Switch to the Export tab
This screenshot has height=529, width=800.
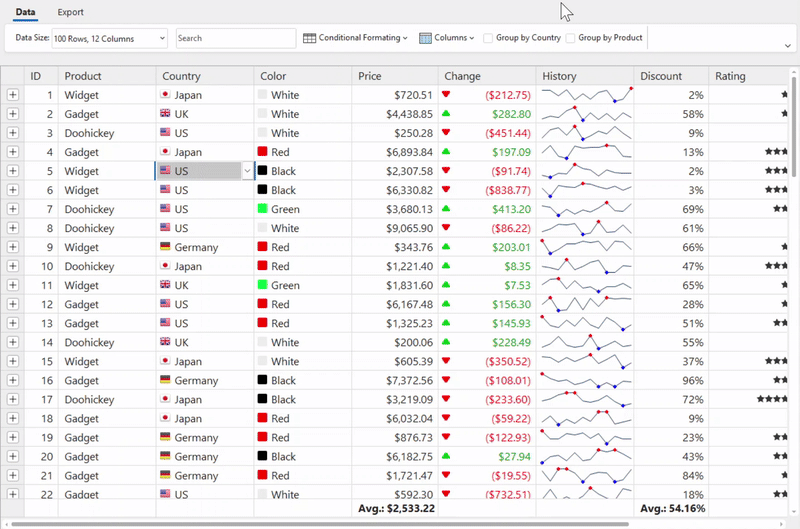(70, 12)
